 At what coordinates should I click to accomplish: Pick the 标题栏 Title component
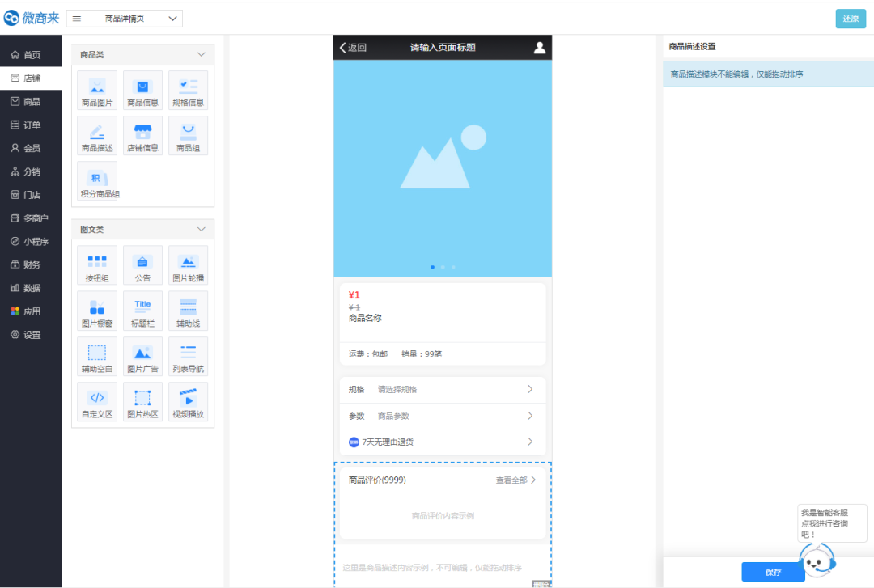tap(142, 310)
